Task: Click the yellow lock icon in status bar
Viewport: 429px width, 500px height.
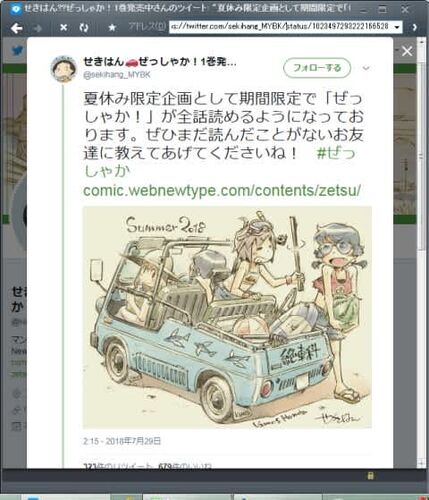Action: click(x=370, y=476)
